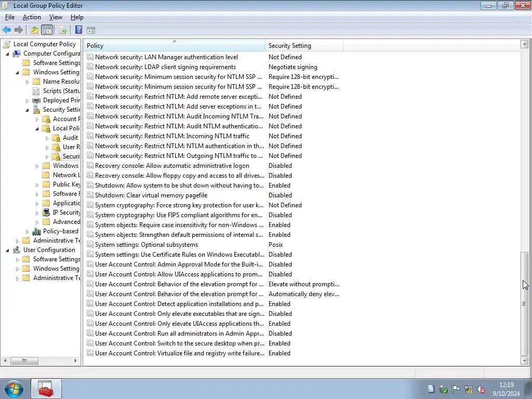Click the muted volume tray icon
532x399 pixels.
(x=481, y=390)
